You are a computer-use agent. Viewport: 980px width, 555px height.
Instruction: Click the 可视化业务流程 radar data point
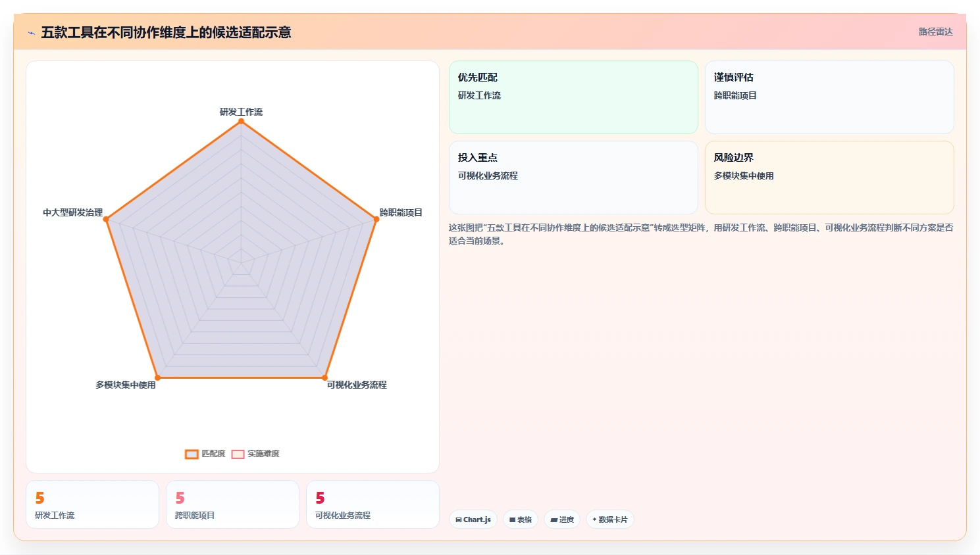[x=324, y=377]
